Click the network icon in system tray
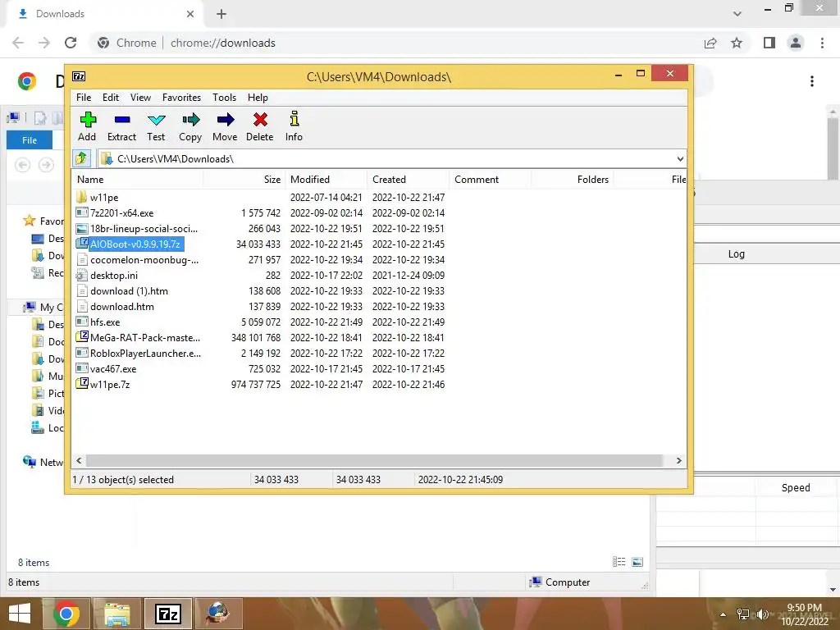Image resolution: width=840 pixels, height=630 pixels. coord(743,614)
